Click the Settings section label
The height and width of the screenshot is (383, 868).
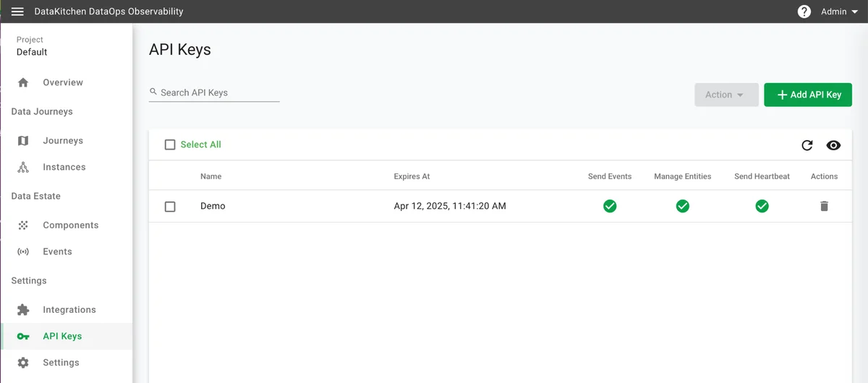tap(29, 281)
